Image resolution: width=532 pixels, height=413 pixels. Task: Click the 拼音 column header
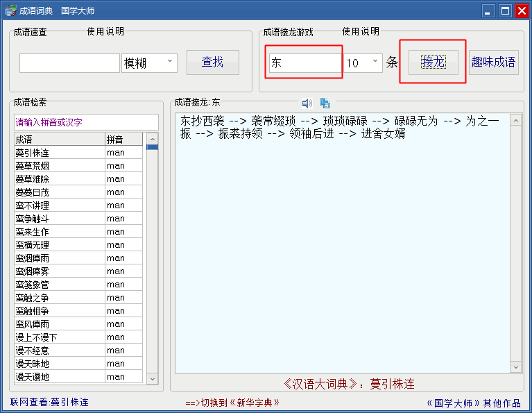123,140
